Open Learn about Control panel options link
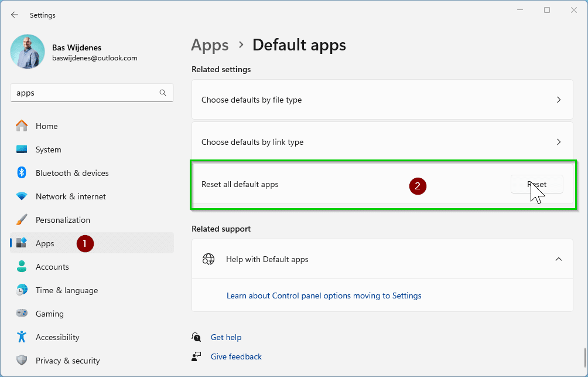The height and width of the screenshot is (377, 588). click(324, 296)
